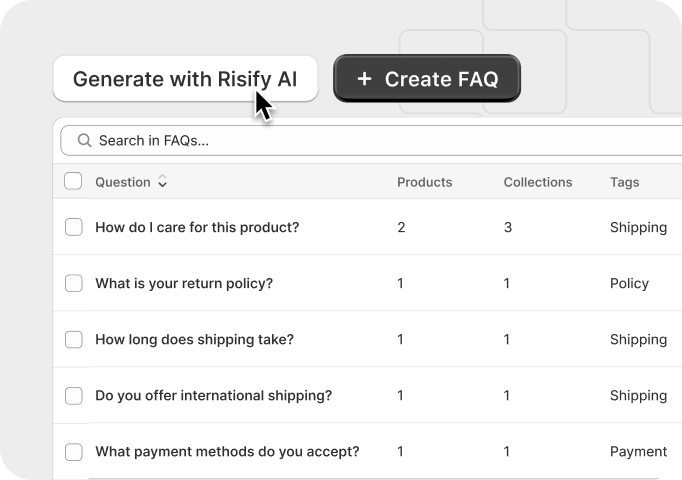Select the return policy row checkbox
This screenshot has height=480, width=682.
point(73,283)
